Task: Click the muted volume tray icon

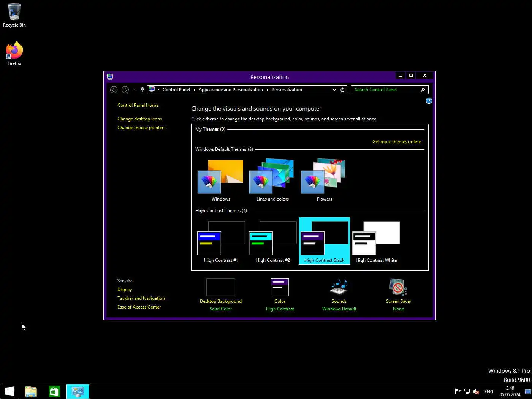Action: pos(476,391)
